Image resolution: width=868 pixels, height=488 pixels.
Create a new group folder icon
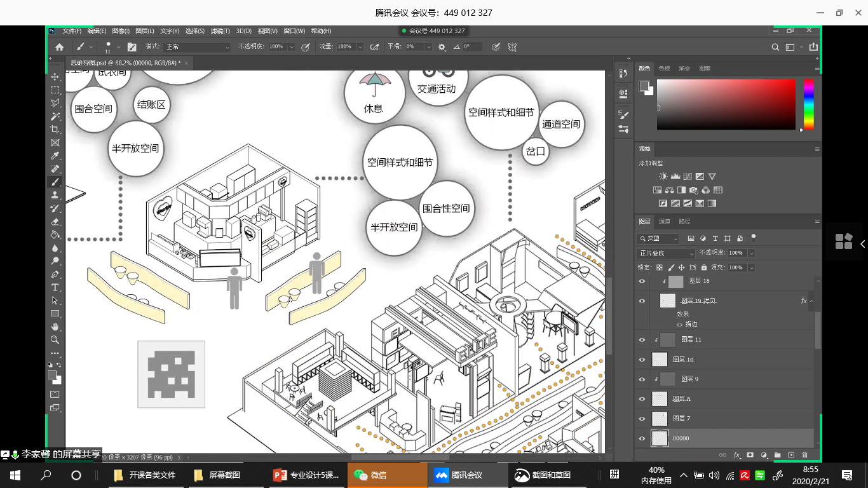tap(777, 455)
